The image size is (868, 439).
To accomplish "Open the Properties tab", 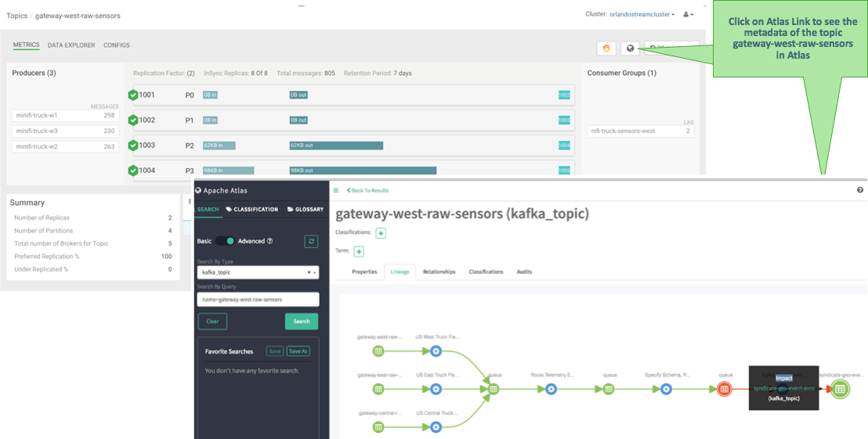I will pyautogui.click(x=364, y=272).
